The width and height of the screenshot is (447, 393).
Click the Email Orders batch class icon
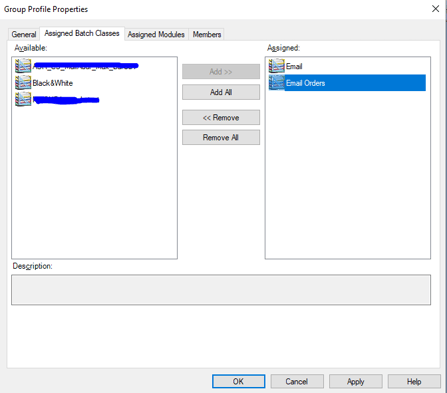tap(276, 82)
